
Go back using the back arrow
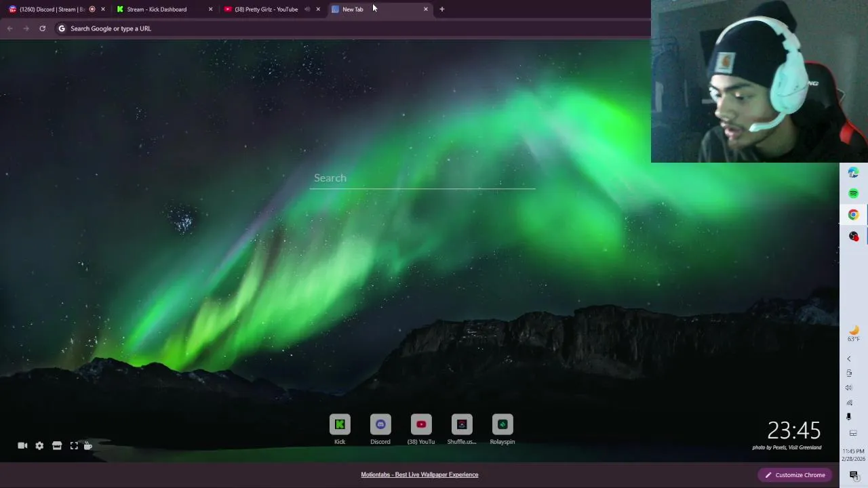click(9, 28)
